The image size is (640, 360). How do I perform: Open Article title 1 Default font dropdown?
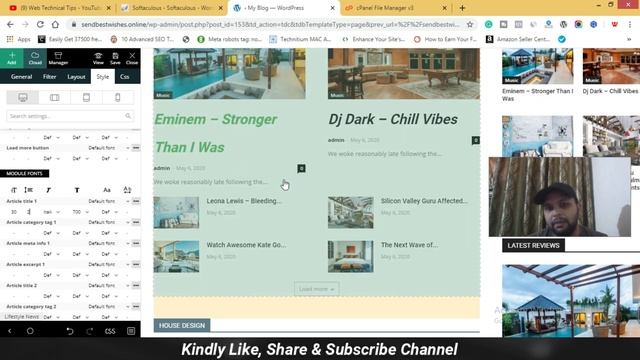pos(109,201)
